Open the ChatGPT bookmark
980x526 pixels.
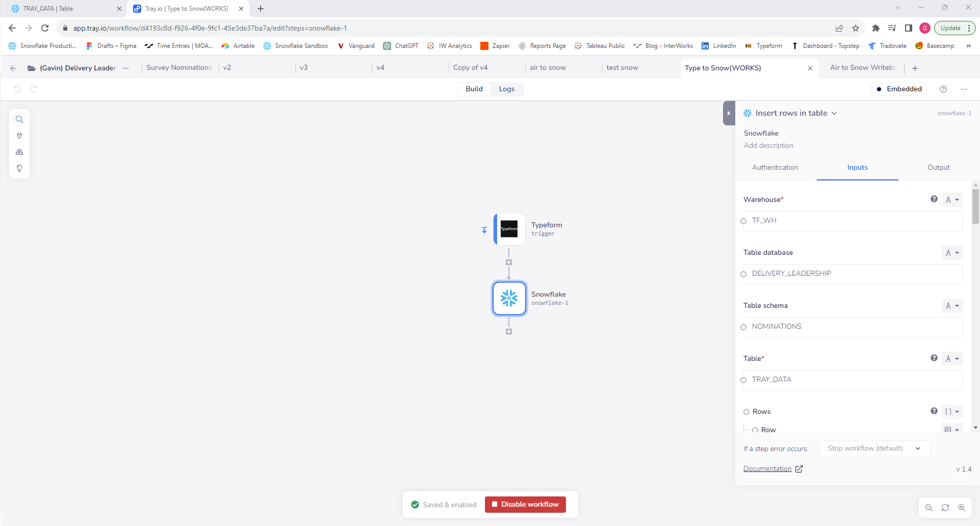401,46
